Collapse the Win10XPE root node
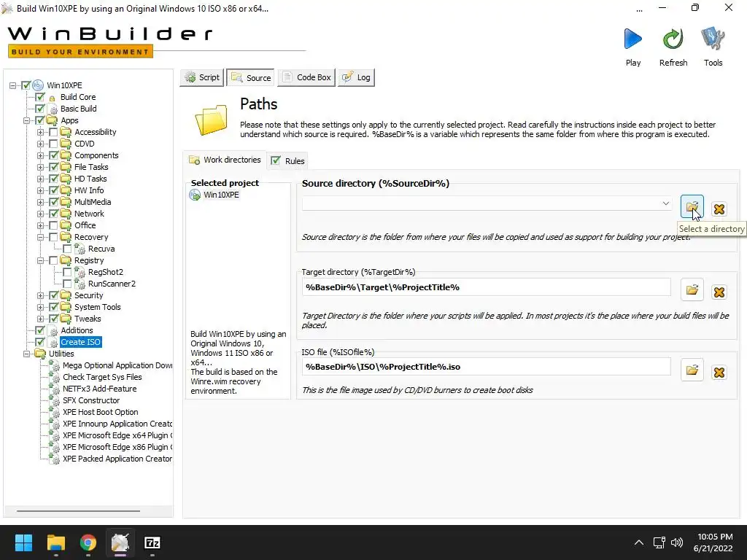The height and width of the screenshot is (560, 747). pos(13,86)
